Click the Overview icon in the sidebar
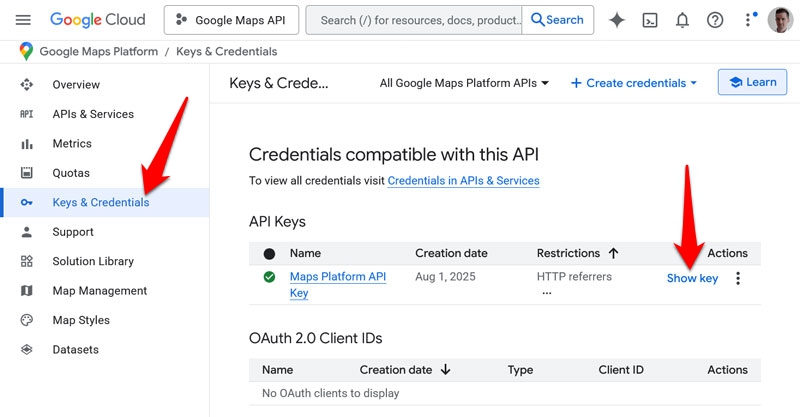Image resolution: width=800 pixels, height=417 pixels. pyautogui.click(x=27, y=85)
